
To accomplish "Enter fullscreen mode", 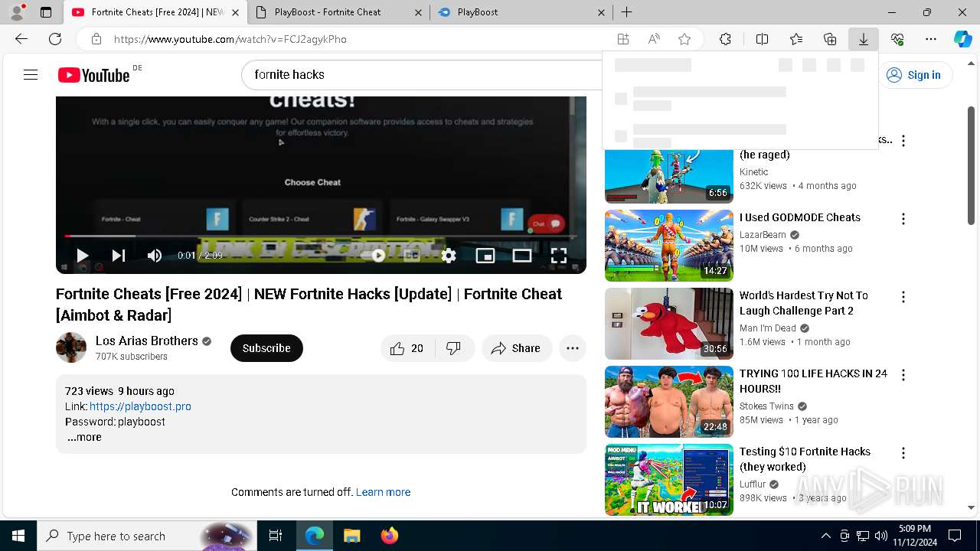I will click(x=559, y=256).
